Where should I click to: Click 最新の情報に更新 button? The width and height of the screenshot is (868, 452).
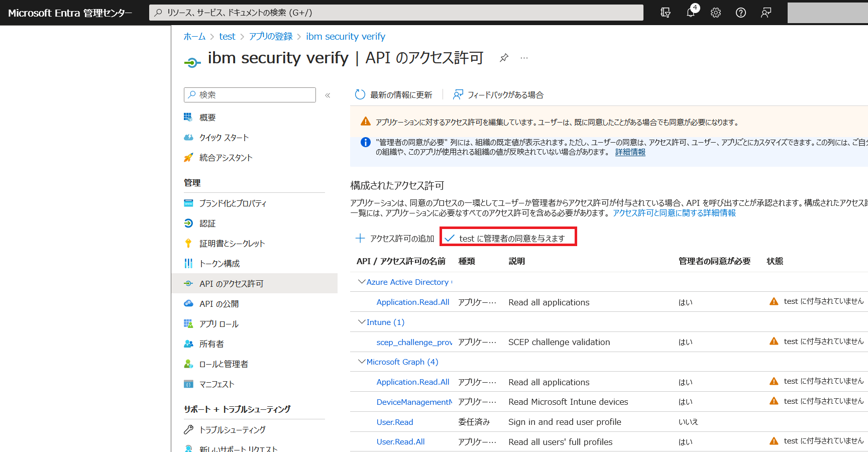pos(394,94)
